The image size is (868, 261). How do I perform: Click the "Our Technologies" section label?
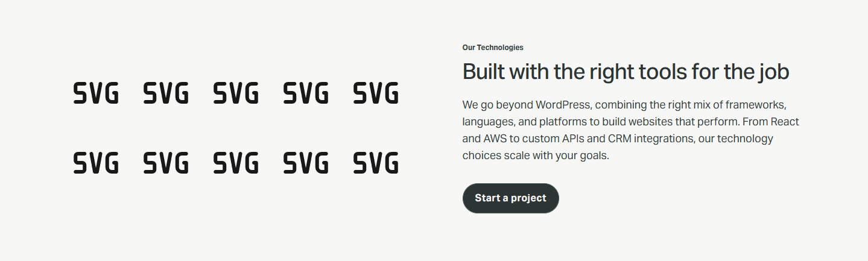point(493,47)
